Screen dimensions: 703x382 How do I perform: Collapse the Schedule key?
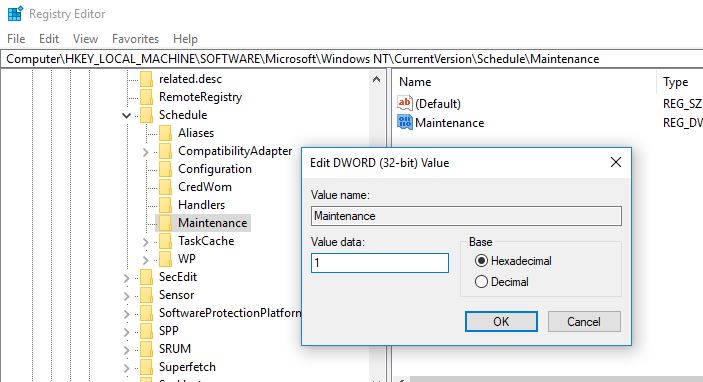(x=126, y=116)
